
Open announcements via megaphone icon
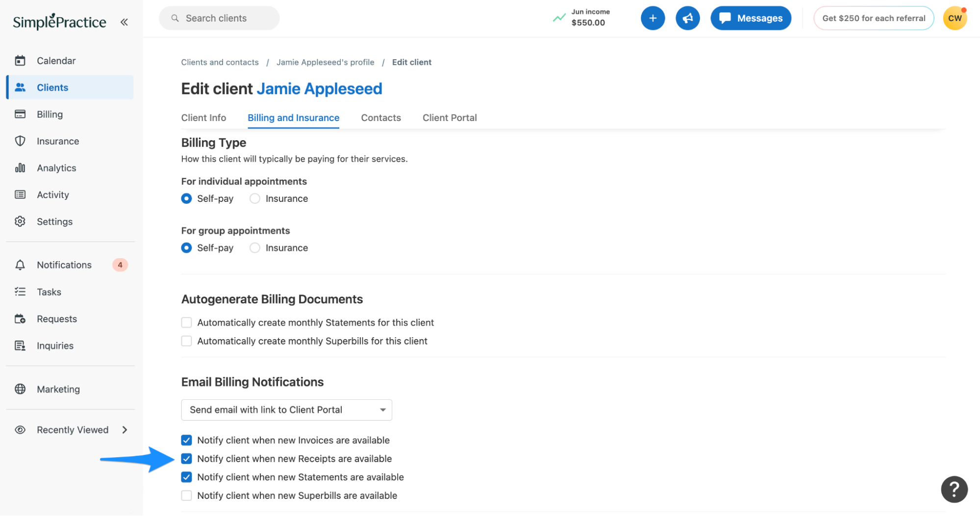click(687, 18)
